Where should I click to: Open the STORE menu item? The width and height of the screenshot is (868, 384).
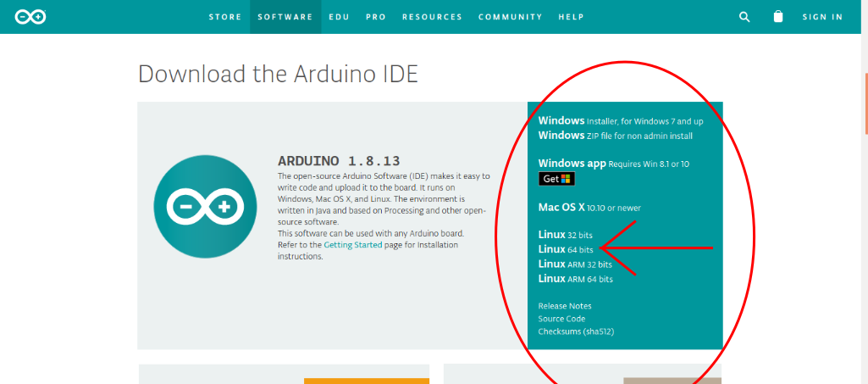[x=225, y=17]
